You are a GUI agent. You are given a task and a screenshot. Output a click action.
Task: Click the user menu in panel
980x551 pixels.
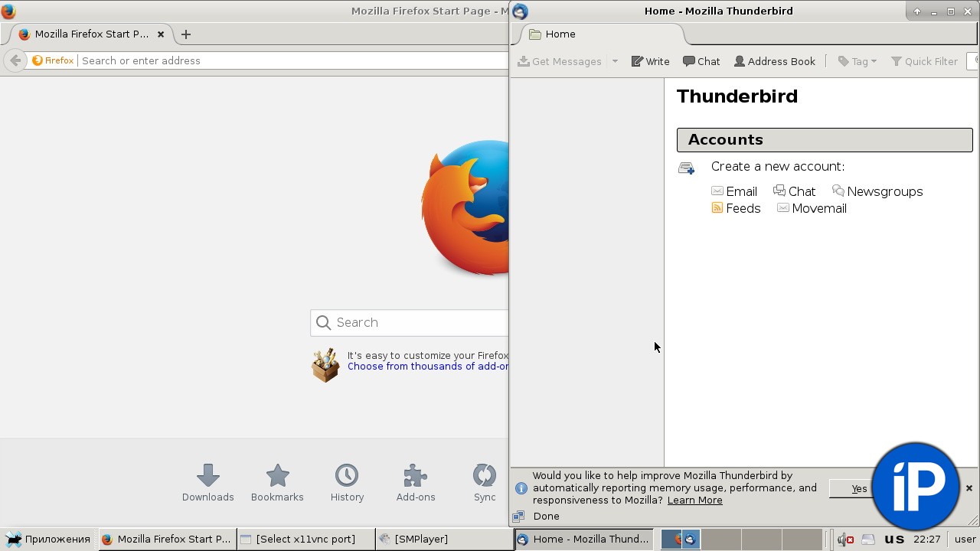pos(965,540)
